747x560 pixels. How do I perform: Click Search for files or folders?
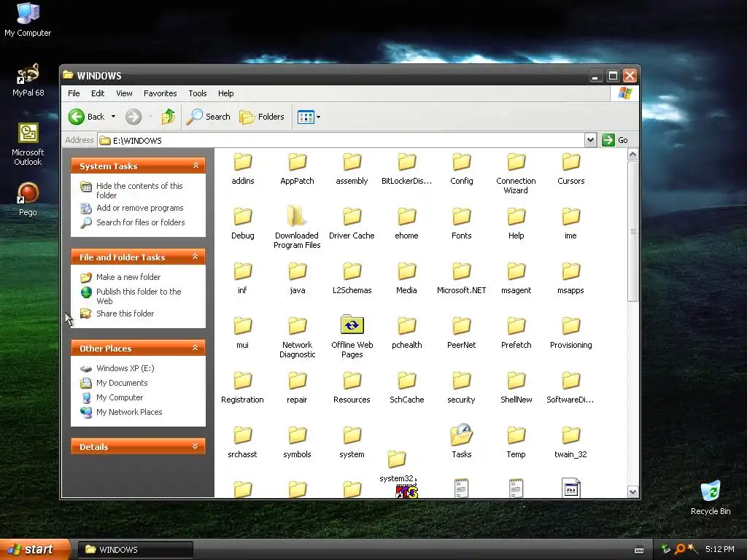[141, 222]
